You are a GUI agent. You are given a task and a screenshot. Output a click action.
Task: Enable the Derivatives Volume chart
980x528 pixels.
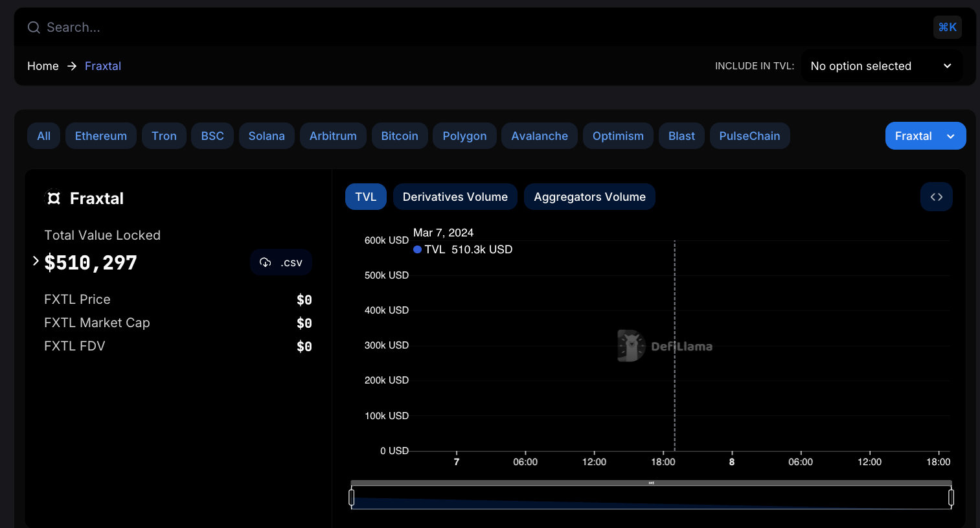click(x=455, y=197)
